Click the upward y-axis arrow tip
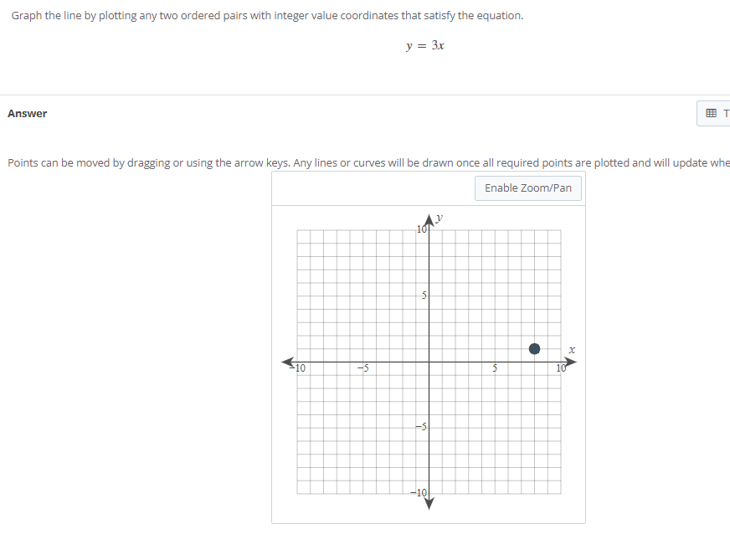730x560 pixels. tap(429, 218)
